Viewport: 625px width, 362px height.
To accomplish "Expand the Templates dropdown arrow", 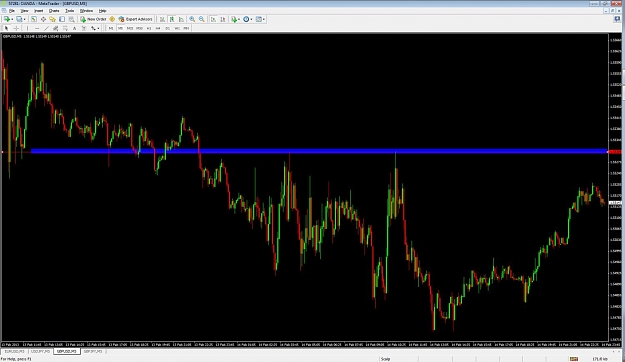I will pyautogui.click(x=264, y=19).
